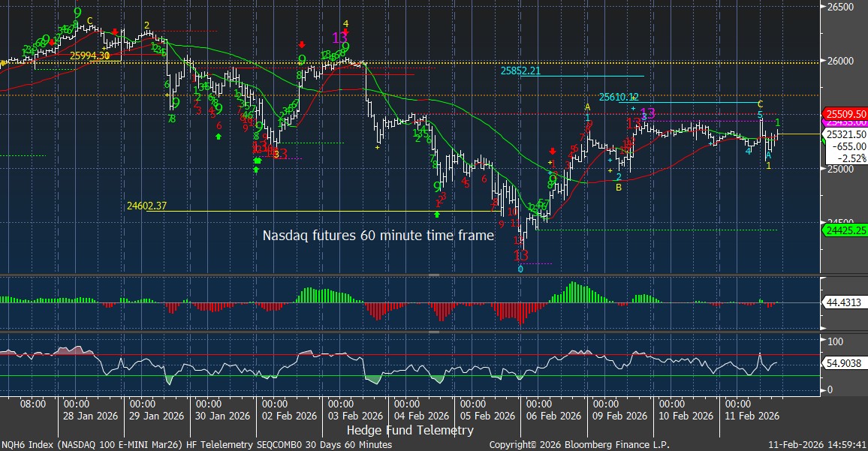This screenshot has width=868, height=451.
Task: Click the 'Nasdaq futures 60 minute time frame' annotation
Action: pos(378,236)
